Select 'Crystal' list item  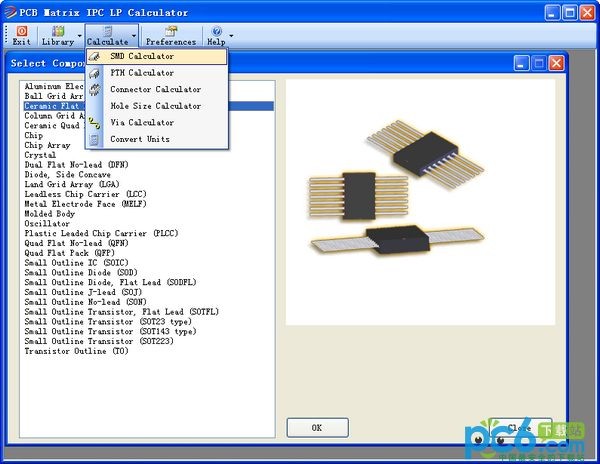pyautogui.click(x=40, y=155)
